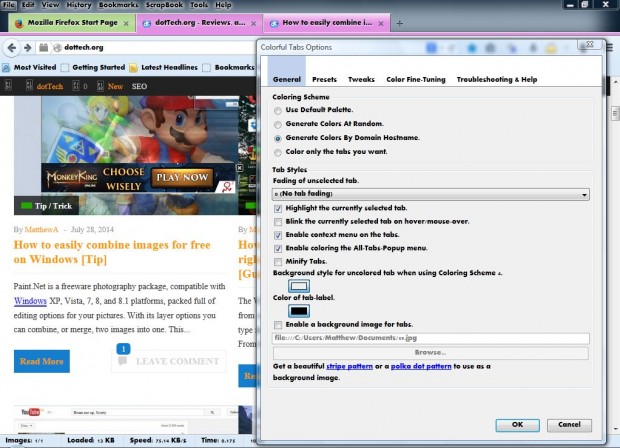Screen dimensions: 620x448
Task: Confirm options with OK button
Action: [x=518, y=425]
